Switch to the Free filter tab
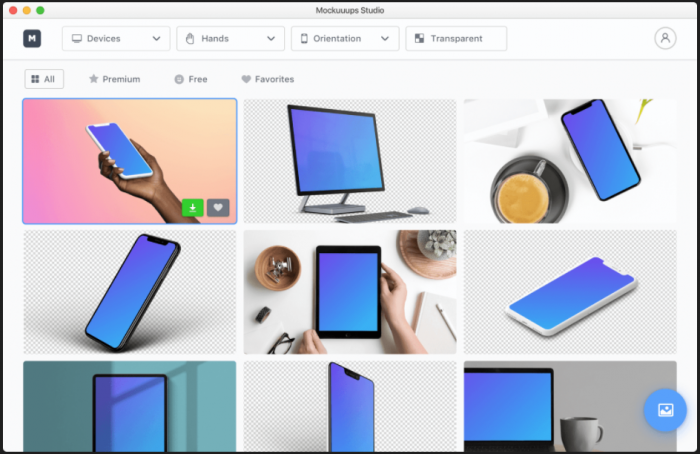This screenshot has height=454, width=700. pos(191,79)
